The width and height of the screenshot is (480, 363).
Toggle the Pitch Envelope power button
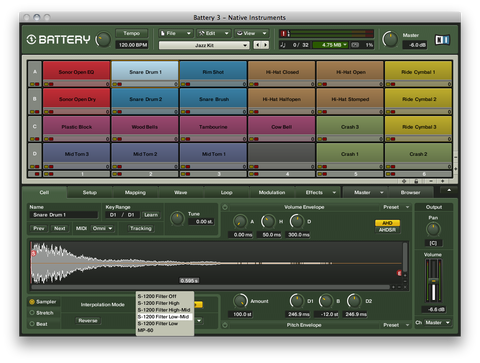coord(225,325)
